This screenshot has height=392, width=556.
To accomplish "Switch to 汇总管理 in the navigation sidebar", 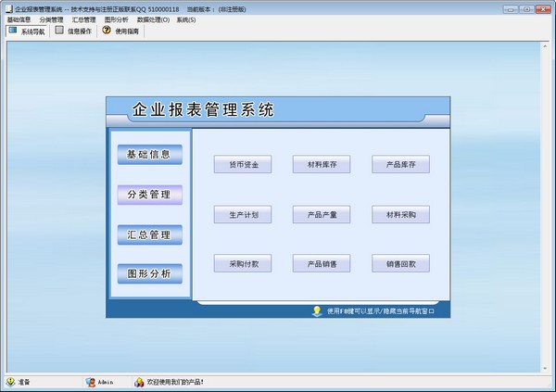I will click(149, 234).
